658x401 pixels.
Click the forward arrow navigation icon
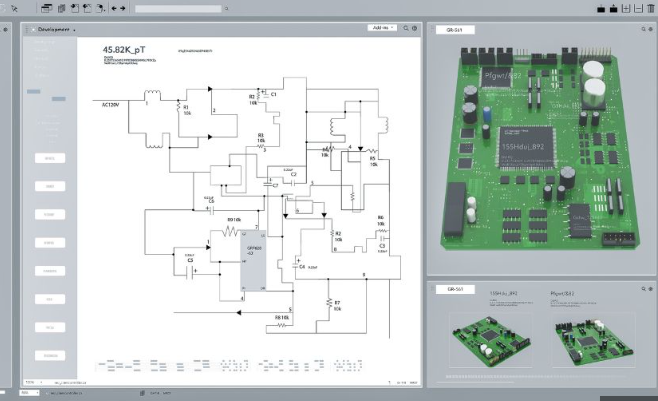(x=123, y=8)
